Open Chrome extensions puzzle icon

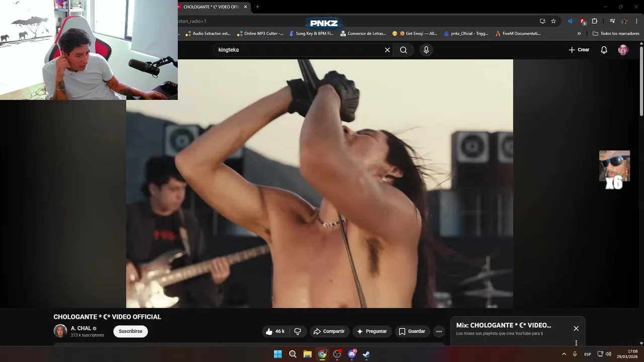point(595,21)
